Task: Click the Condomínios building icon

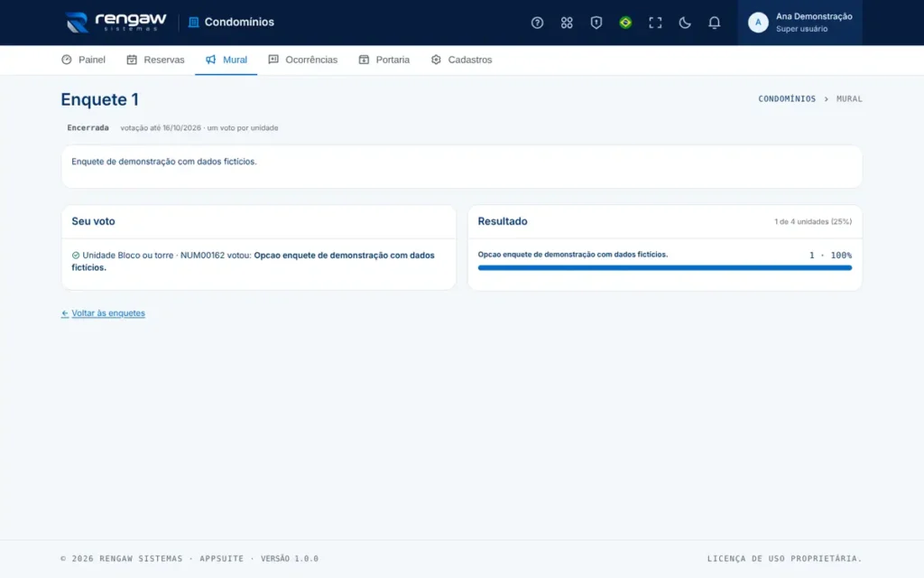Action: coord(193,23)
